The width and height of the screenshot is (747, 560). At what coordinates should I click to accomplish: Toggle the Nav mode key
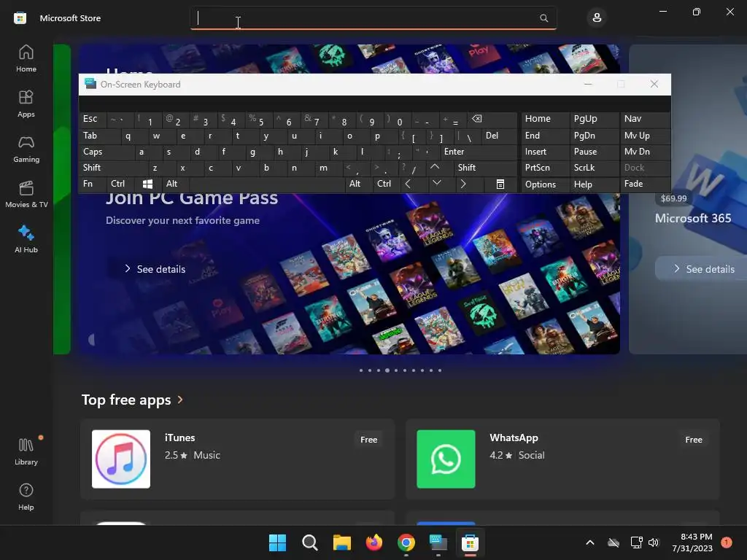coord(645,119)
